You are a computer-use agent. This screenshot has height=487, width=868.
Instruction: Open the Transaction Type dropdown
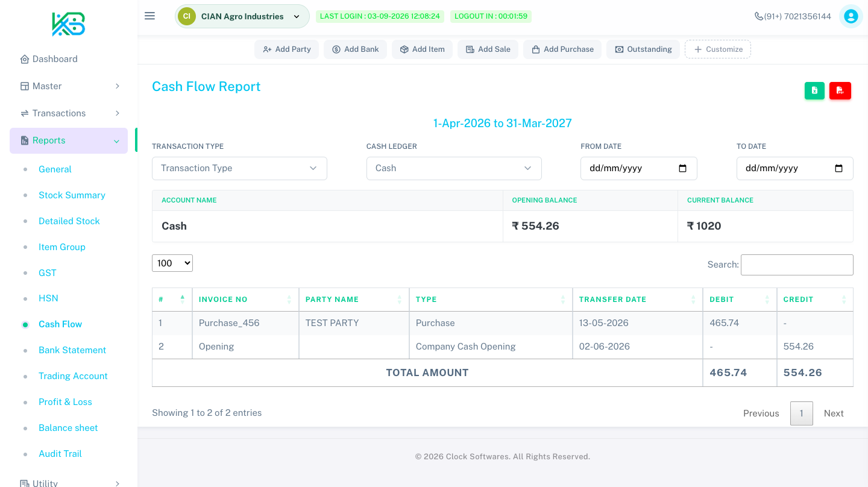click(239, 168)
